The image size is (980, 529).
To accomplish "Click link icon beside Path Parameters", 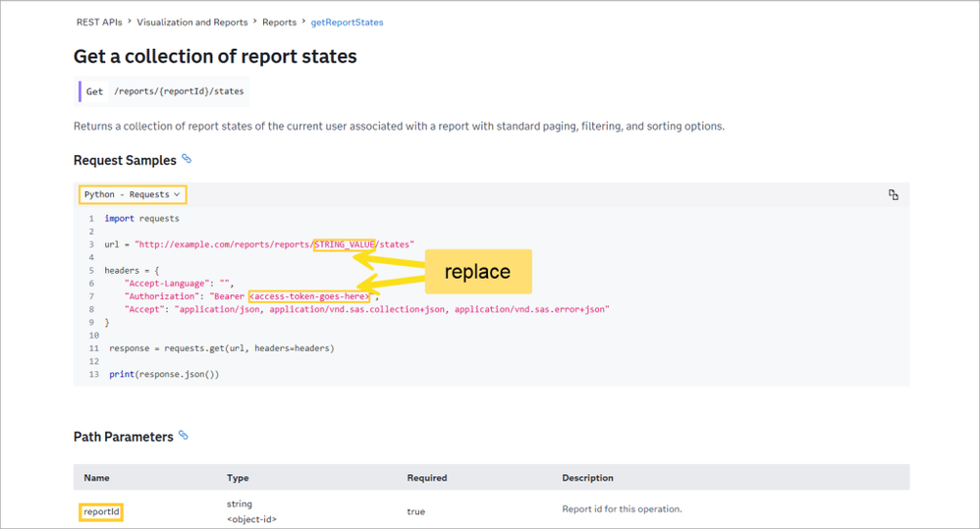I will click(184, 436).
